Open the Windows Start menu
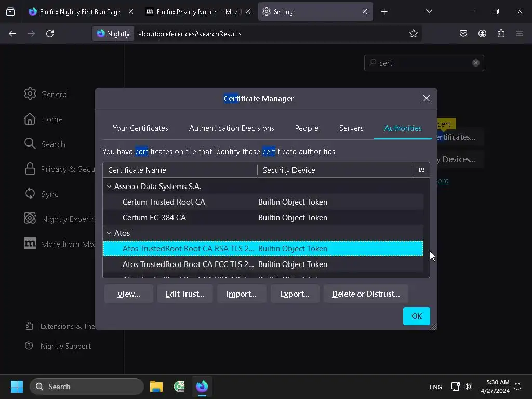 [x=17, y=387]
